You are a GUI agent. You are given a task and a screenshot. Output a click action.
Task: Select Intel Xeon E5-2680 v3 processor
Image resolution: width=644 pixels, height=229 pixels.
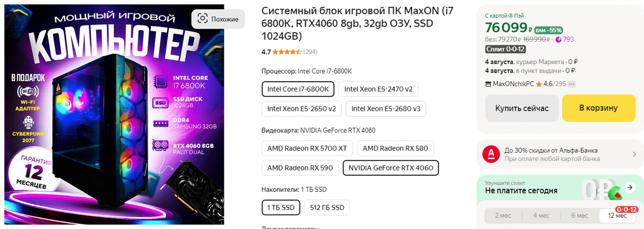point(386,109)
